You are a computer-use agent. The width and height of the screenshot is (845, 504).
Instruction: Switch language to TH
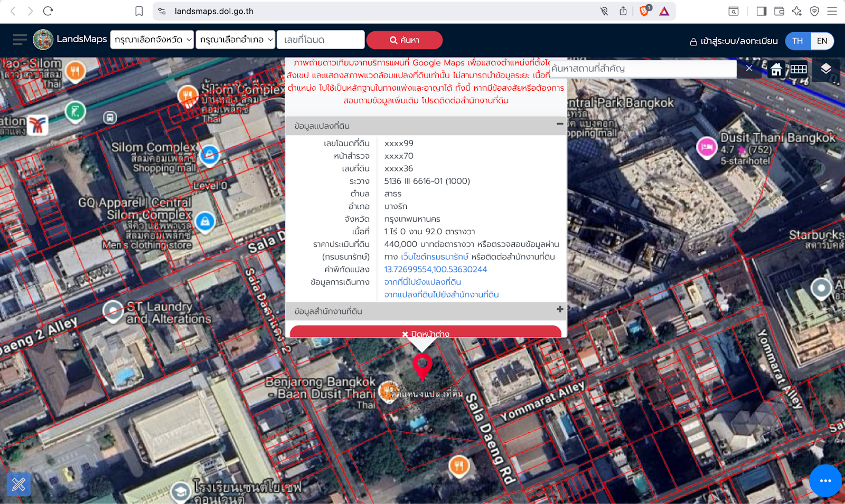pyautogui.click(x=797, y=41)
